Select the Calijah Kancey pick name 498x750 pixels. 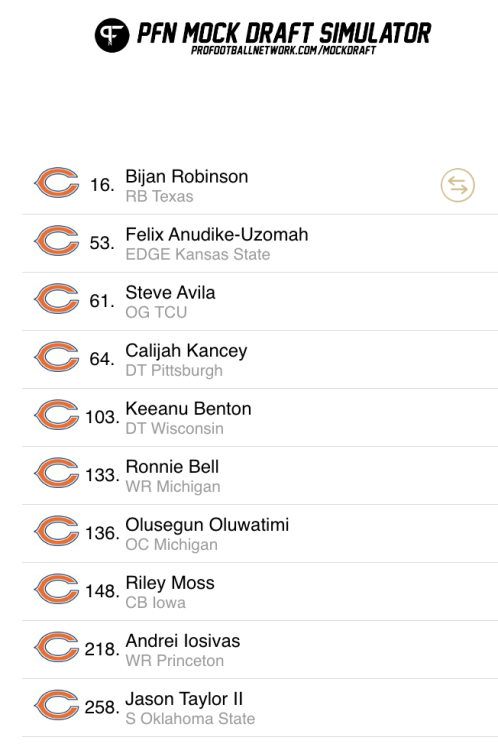186,351
